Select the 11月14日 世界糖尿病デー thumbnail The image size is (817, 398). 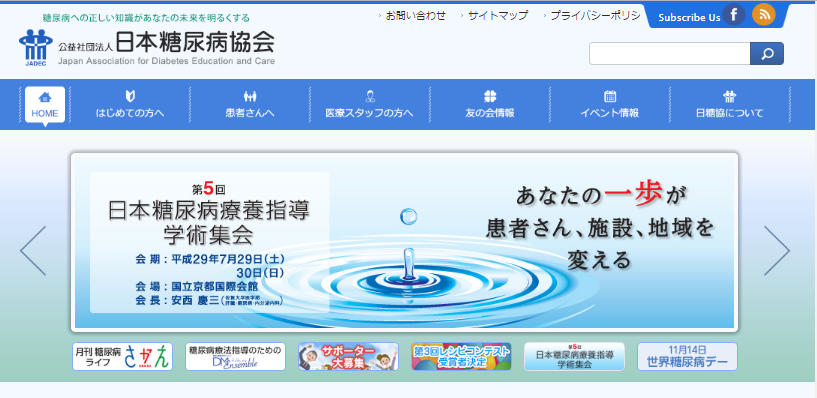687,356
